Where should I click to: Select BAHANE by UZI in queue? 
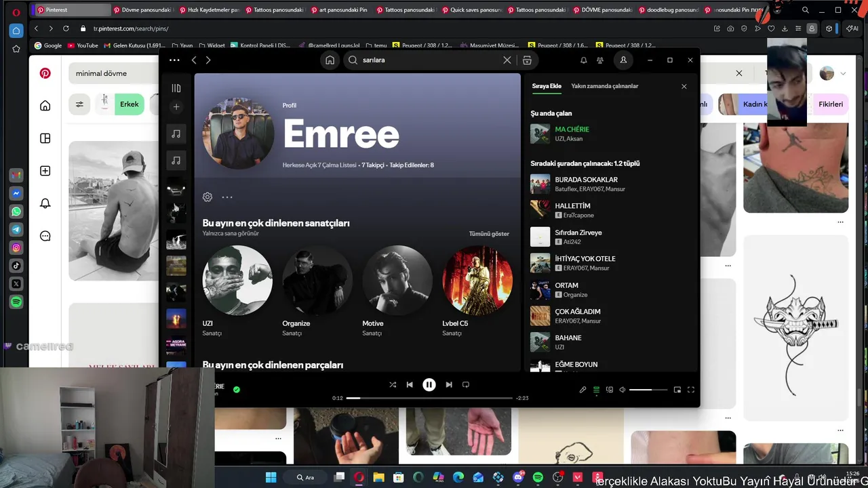[610, 342]
